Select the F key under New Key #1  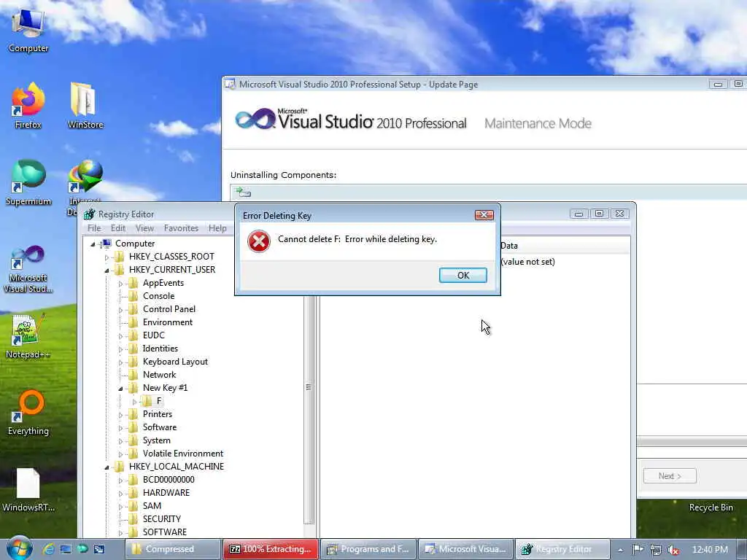click(x=159, y=400)
